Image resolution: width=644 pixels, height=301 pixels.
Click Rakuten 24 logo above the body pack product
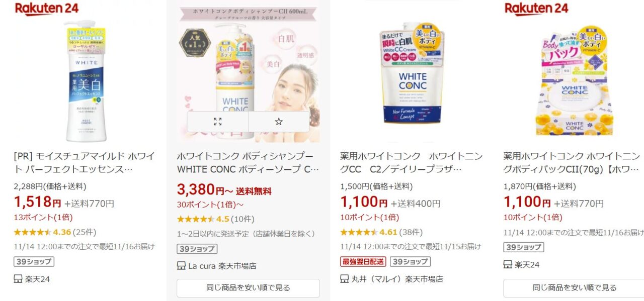coord(536,9)
